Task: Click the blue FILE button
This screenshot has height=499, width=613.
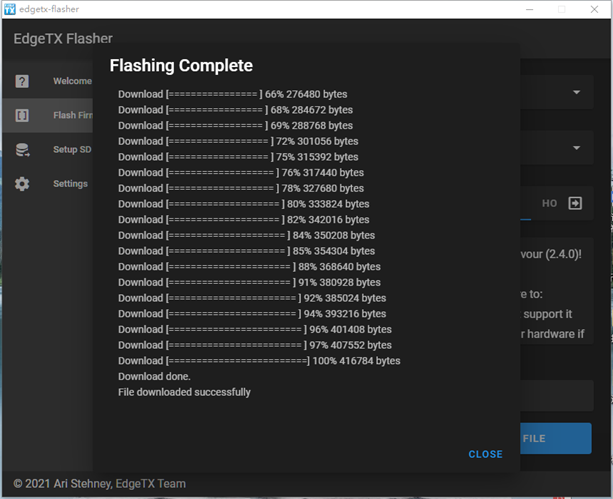Action: (556, 438)
